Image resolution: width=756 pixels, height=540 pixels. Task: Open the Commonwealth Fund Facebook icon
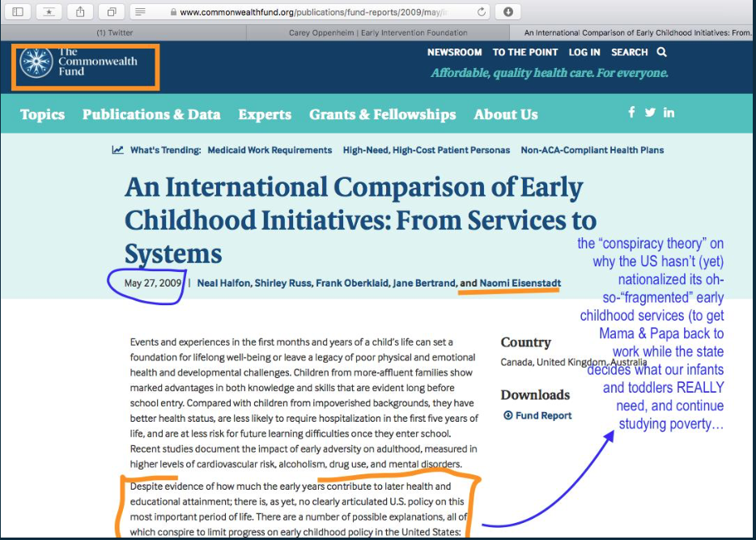(631, 113)
